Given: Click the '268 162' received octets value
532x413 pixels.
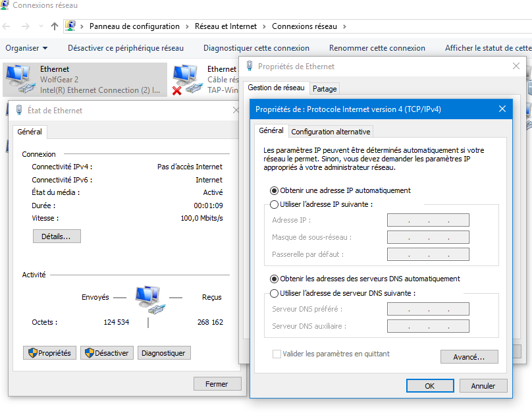Looking at the screenshot, I should [210, 322].
